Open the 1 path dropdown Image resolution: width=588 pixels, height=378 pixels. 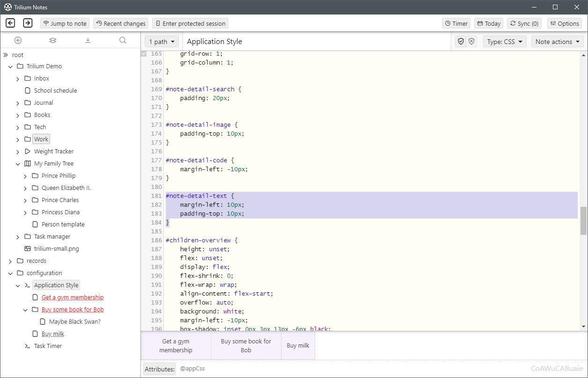tap(162, 42)
